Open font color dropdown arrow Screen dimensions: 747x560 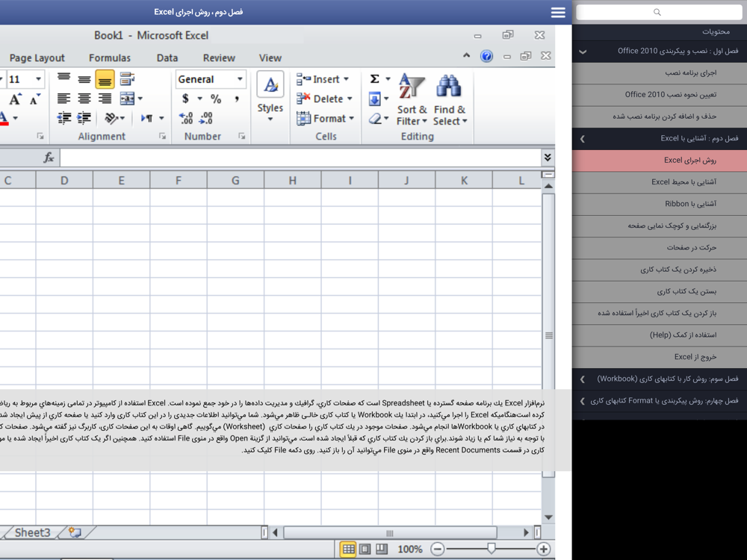(16, 118)
